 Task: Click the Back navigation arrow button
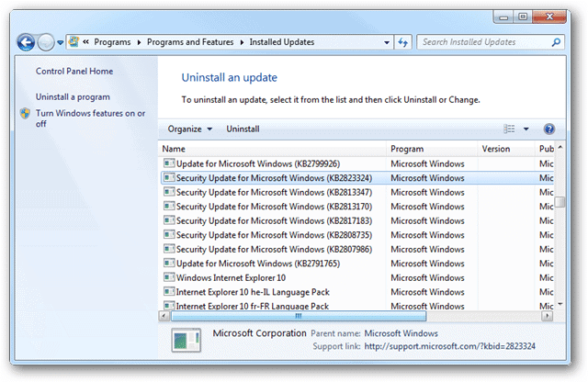coord(26,42)
